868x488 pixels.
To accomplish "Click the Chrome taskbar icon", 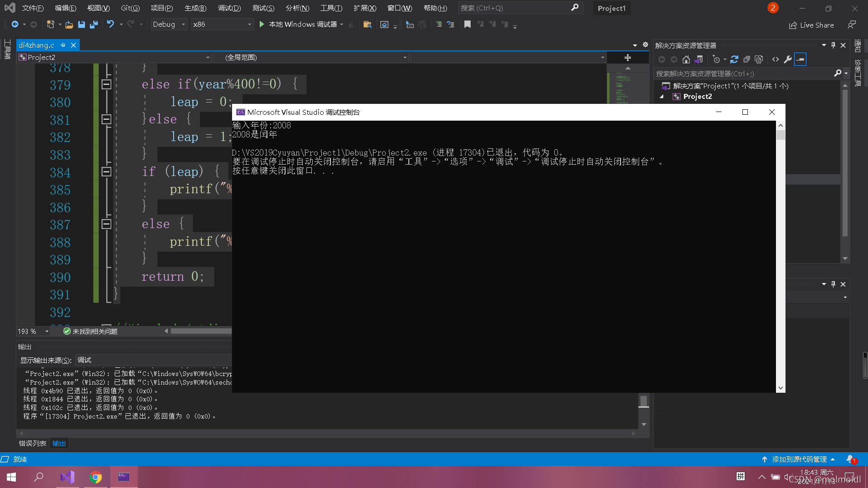I will [x=95, y=477].
